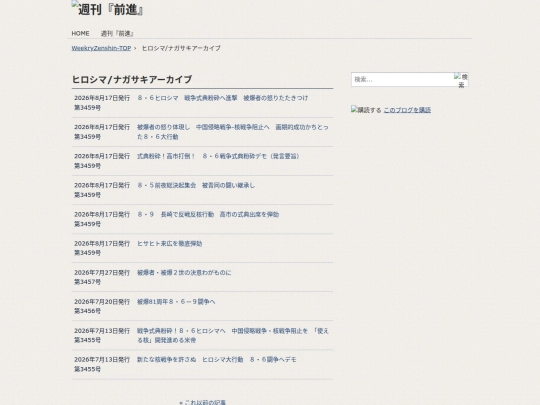
Task: Select breadcrumb text ヒロシマ/ナガサキアーカイブ
Action: 181,48
